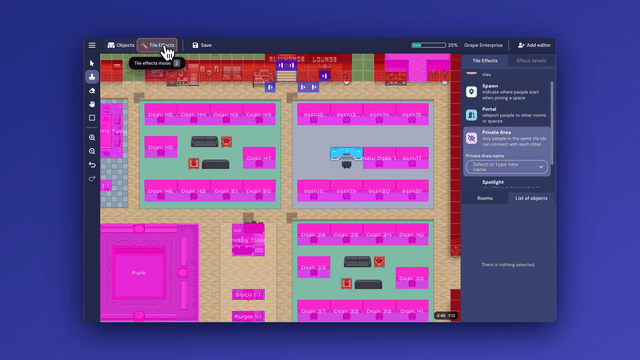Click the Add editor button
Viewport: 640px width, 360px height.
click(x=534, y=45)
